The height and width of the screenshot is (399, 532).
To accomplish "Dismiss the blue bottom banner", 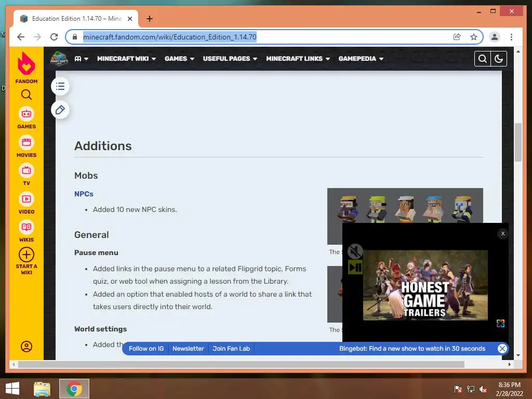I will coord(502,349).
